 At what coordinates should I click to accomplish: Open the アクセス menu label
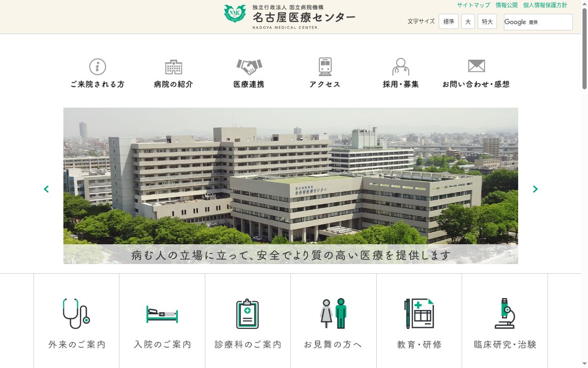point(325,84)
